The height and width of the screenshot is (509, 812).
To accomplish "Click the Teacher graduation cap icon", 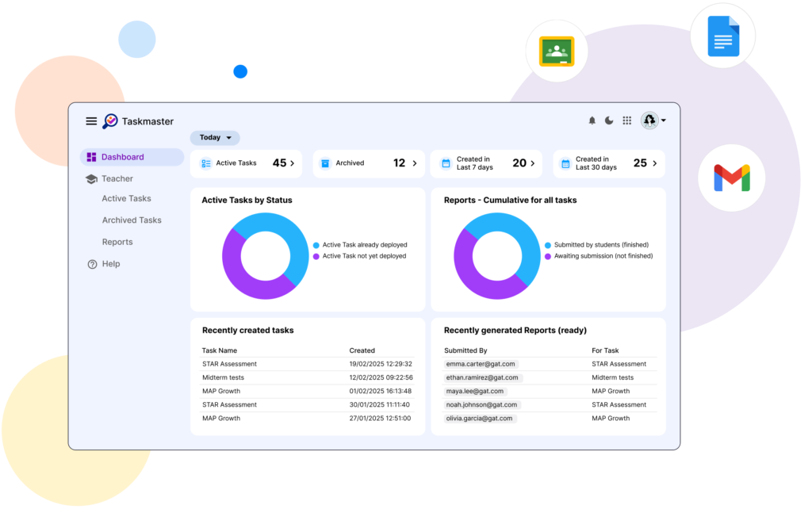I will tap(92, 179).
